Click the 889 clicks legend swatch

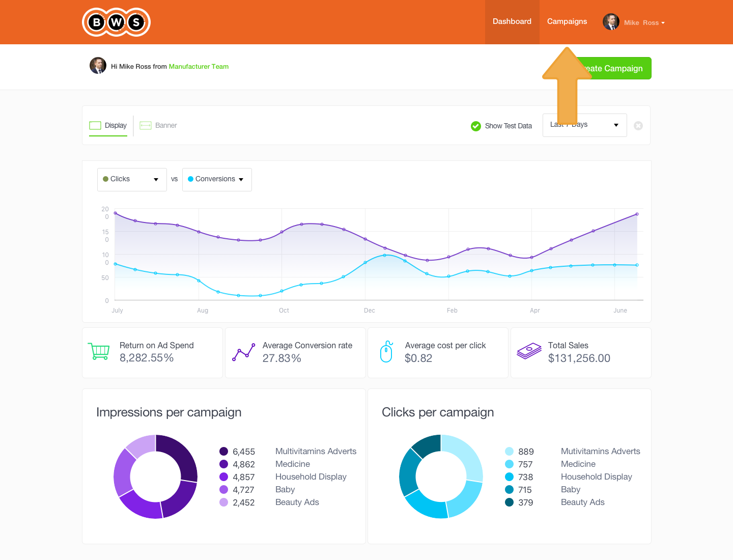click(509, 451)
